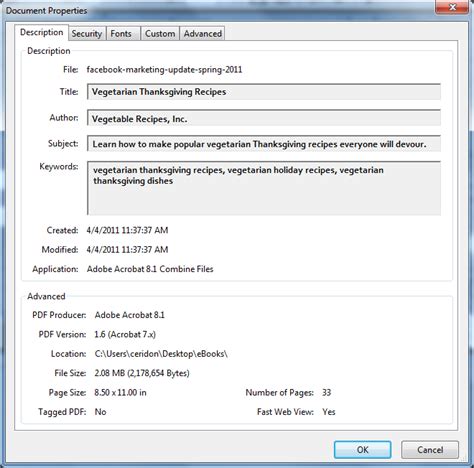
Task: Click the Document Properties title bar text
Action: 46,11
